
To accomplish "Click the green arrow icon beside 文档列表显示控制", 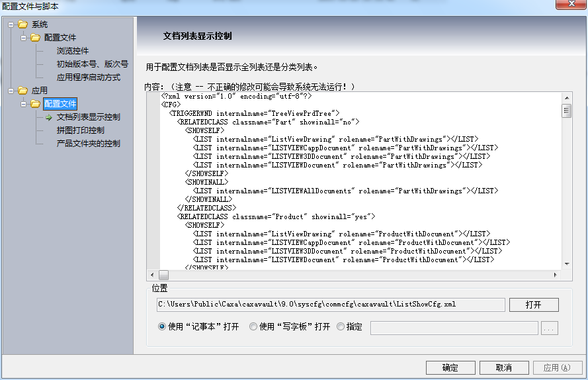I will click(x=49, y=117).
